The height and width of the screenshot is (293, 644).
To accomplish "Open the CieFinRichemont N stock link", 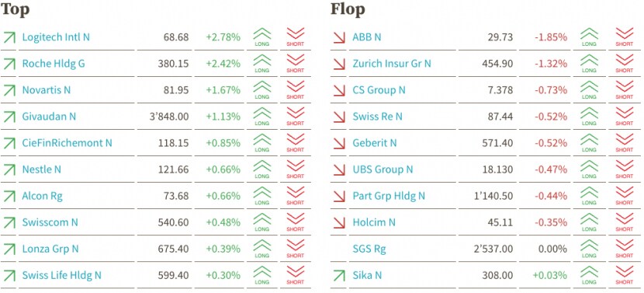I will click(x=67, y=143).
